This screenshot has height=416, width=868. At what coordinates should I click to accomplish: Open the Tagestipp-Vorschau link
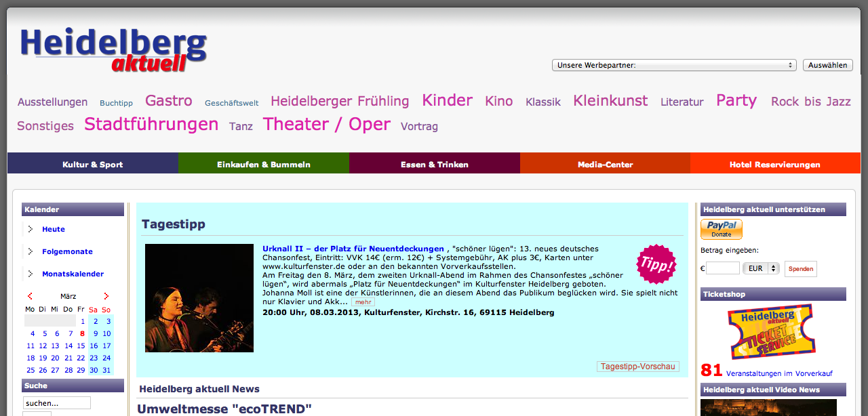point(637,367)
